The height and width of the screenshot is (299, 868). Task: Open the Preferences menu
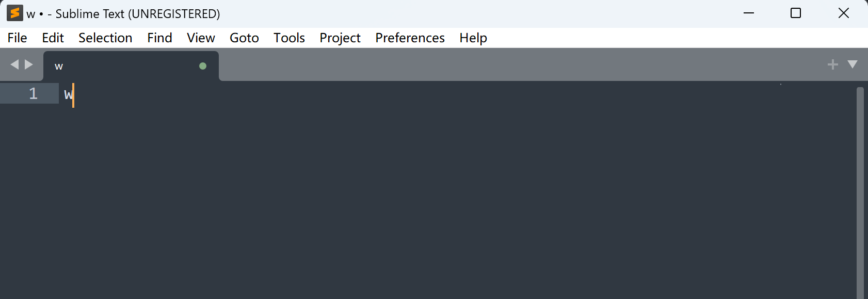(x=410, y=38)
